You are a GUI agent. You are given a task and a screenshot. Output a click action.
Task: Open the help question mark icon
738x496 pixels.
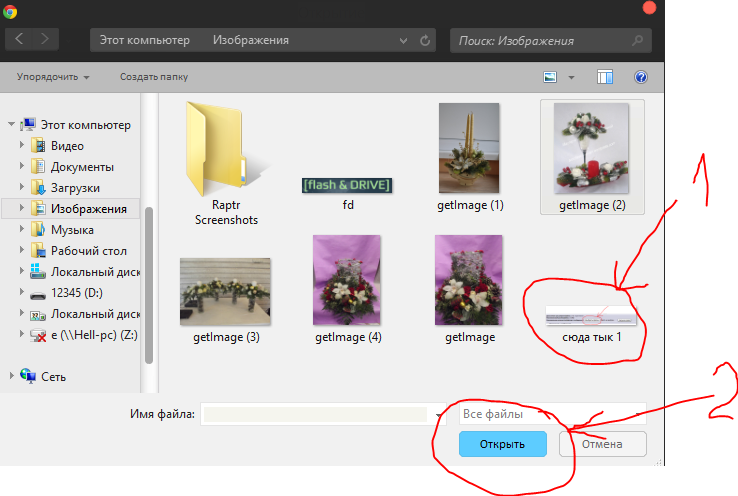click(x=641, y=77)
